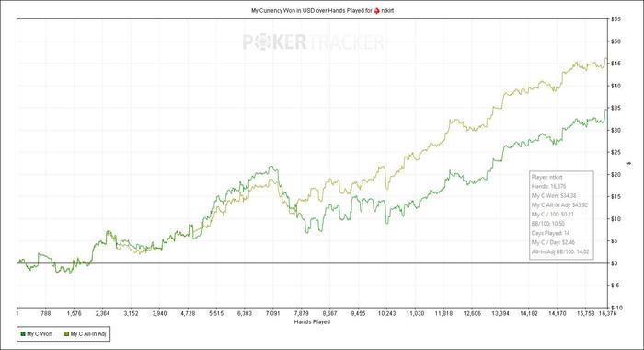Click the '$' y-axis title on the right
Screen dimensions: 644x350
(x=628, y=164)
